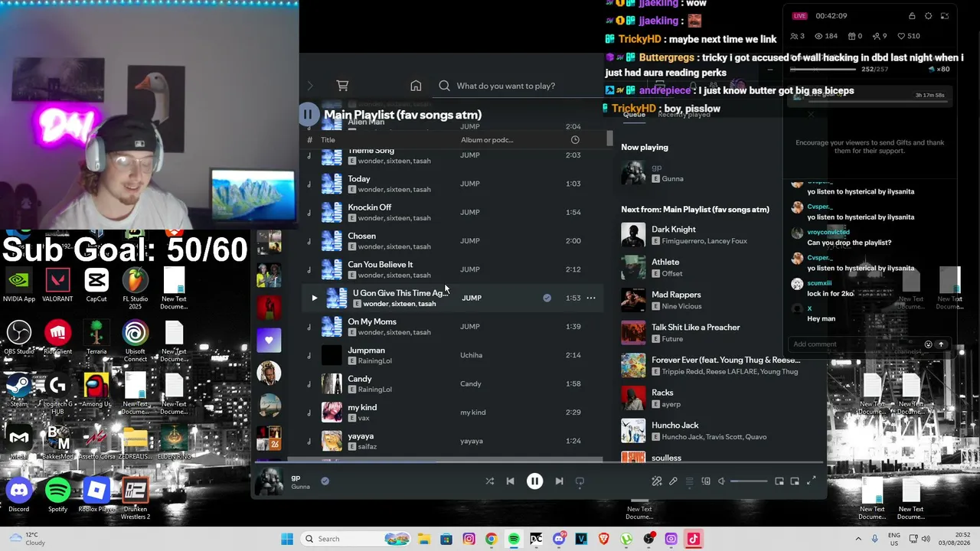Select the Today track row

click(453, 184)
